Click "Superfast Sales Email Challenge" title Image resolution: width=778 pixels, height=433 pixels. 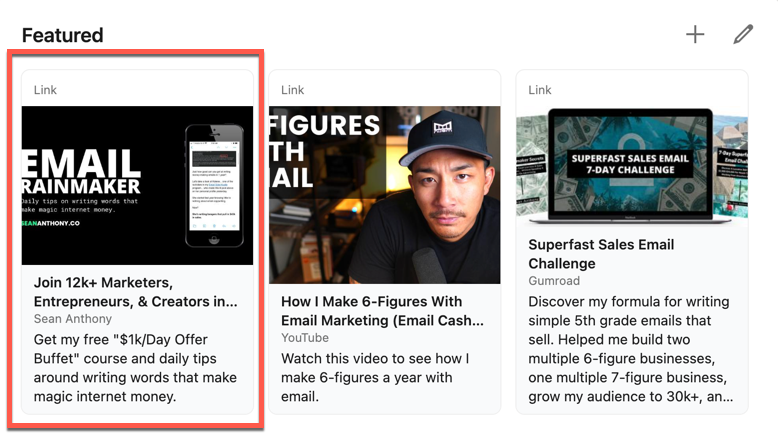coord(601,253)
